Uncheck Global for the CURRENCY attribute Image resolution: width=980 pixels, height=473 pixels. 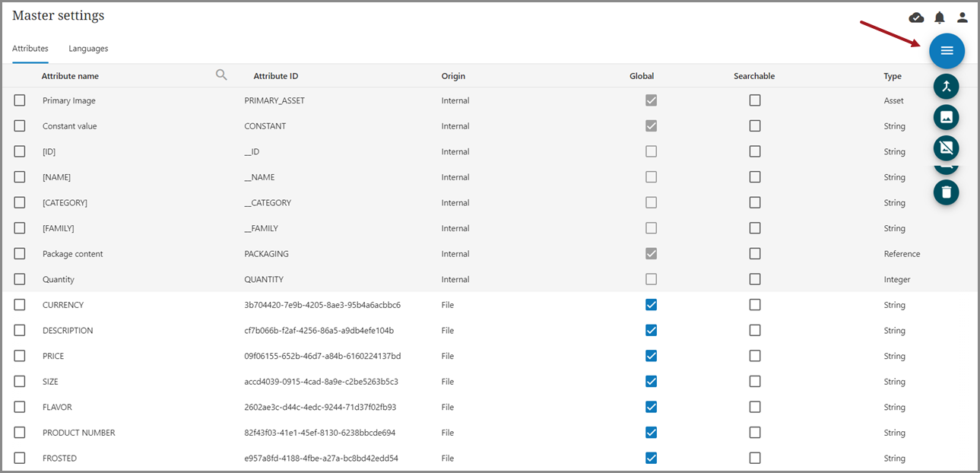point(651,305)
